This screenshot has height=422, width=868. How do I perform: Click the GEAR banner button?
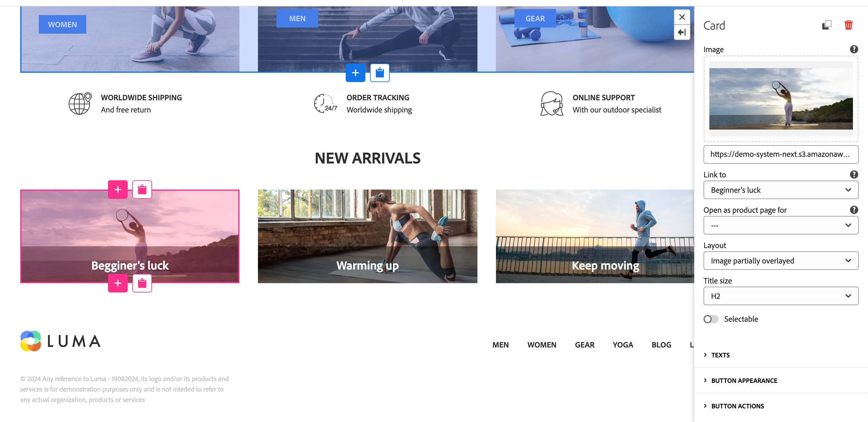(x=535, y=18)
